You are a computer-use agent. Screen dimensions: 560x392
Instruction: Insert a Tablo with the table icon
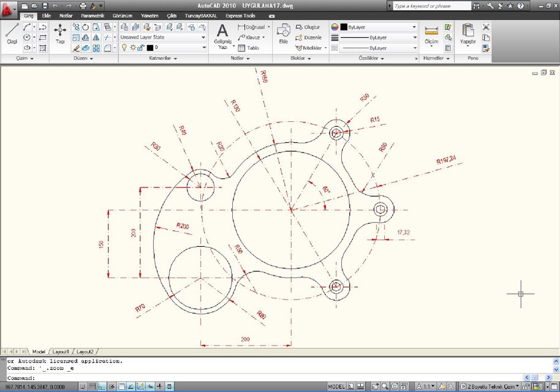(x=242, y=47)
